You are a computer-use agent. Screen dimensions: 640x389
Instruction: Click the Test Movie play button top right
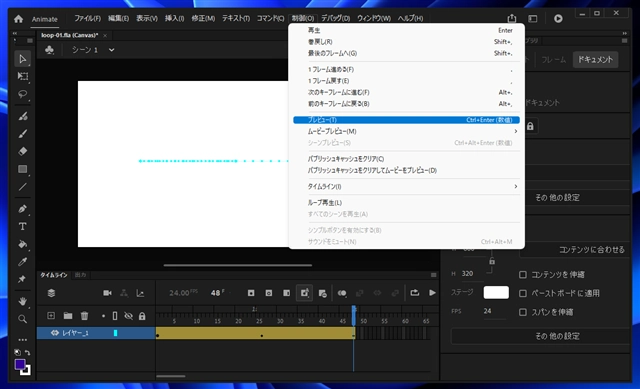coord(558,18)
